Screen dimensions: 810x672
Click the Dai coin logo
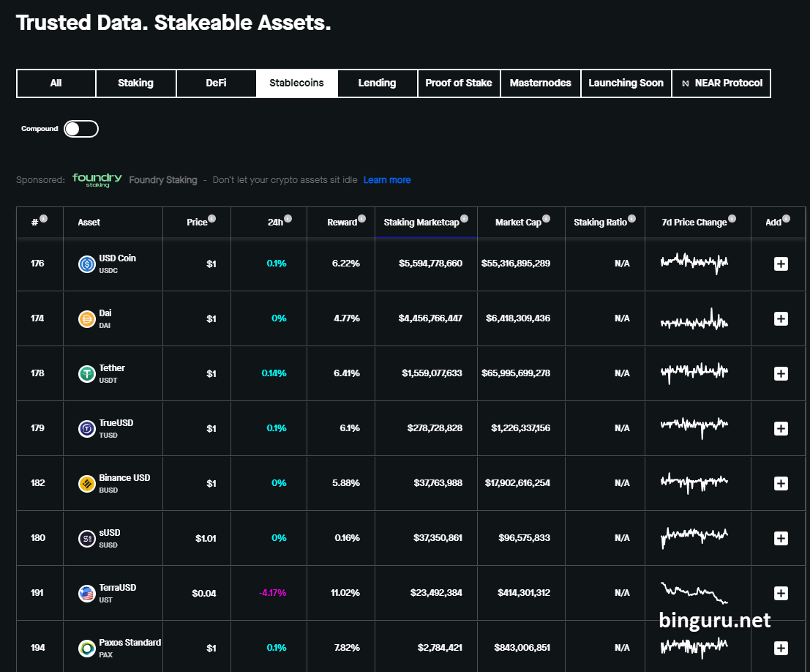pyautogui.click(x=87, y=319)
